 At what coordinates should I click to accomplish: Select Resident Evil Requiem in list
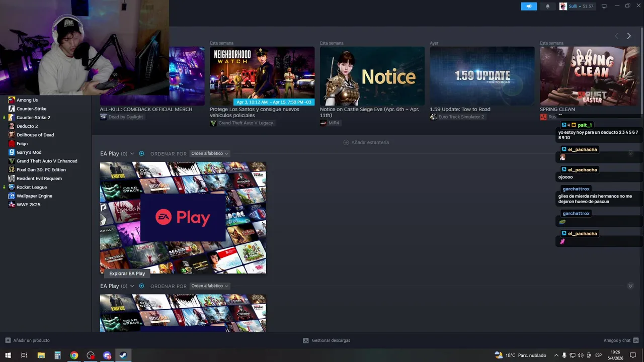coord(39,178)
